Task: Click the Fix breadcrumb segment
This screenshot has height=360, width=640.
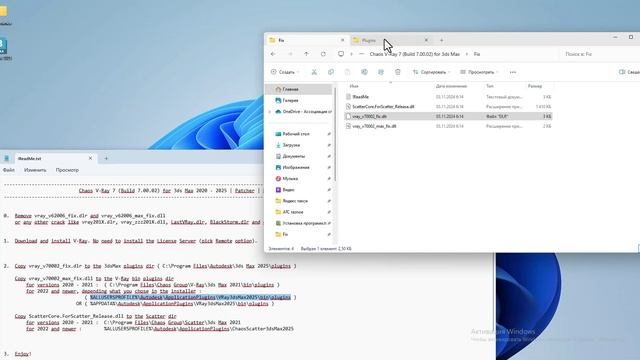Action: [477, 54]
